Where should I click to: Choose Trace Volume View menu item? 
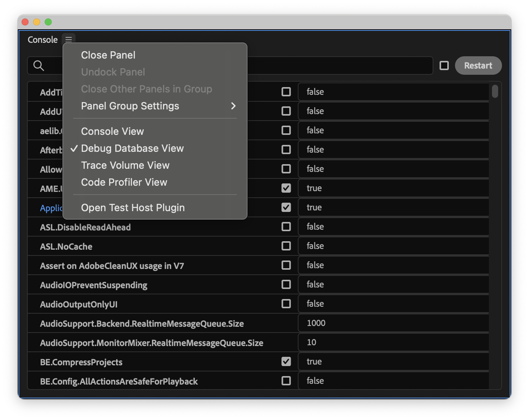tap(125, 165)
